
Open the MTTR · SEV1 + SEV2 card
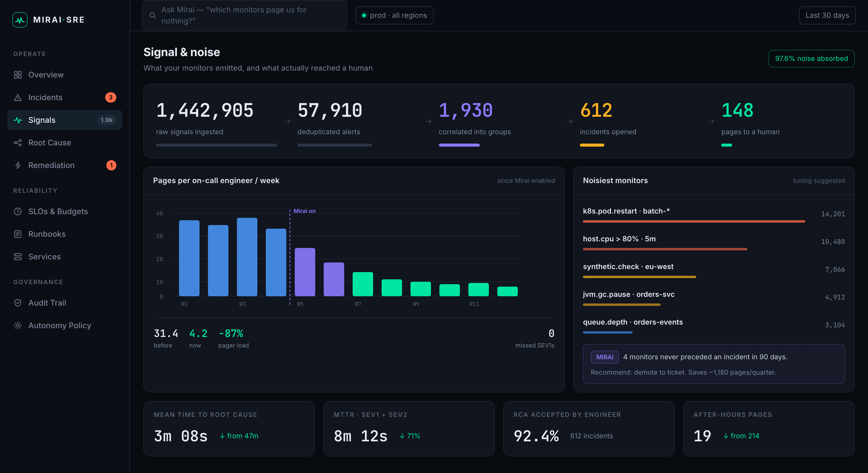(409, 428)
